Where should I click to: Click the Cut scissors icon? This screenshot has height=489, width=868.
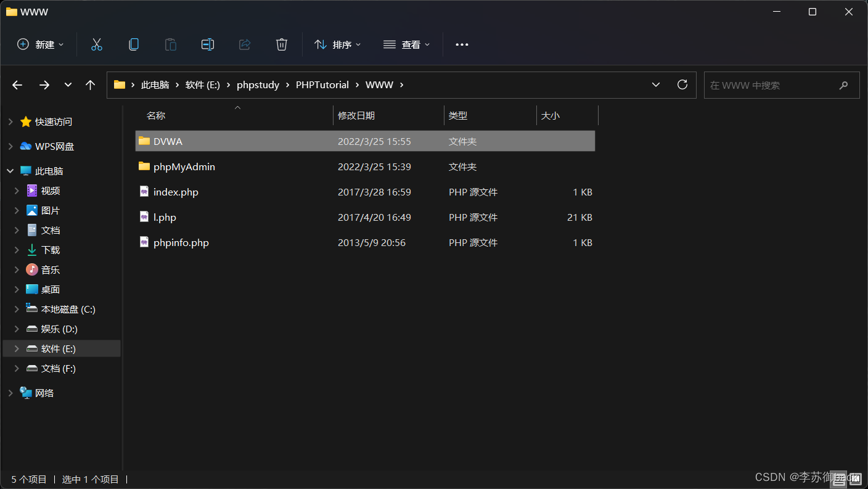[97, 44]
